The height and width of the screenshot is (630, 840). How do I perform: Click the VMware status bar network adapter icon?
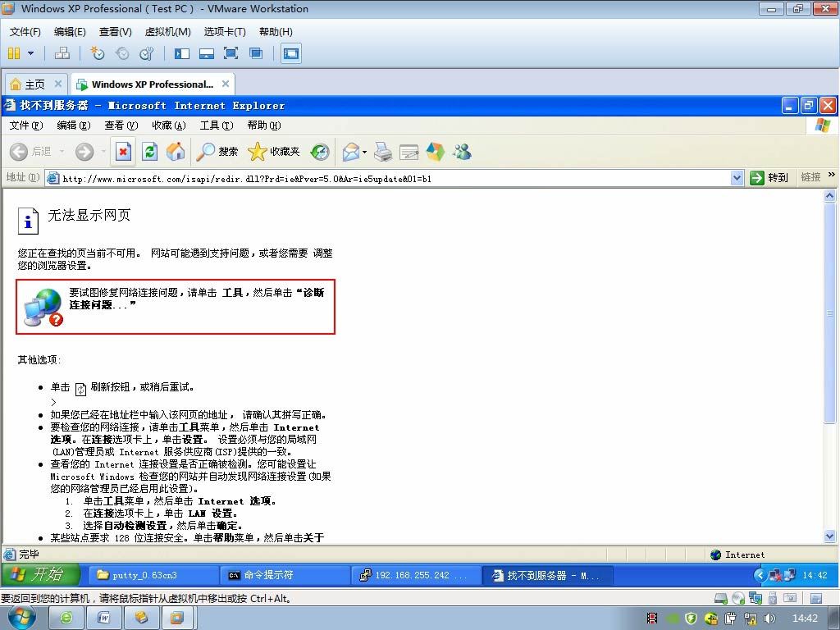pos(756,598)
